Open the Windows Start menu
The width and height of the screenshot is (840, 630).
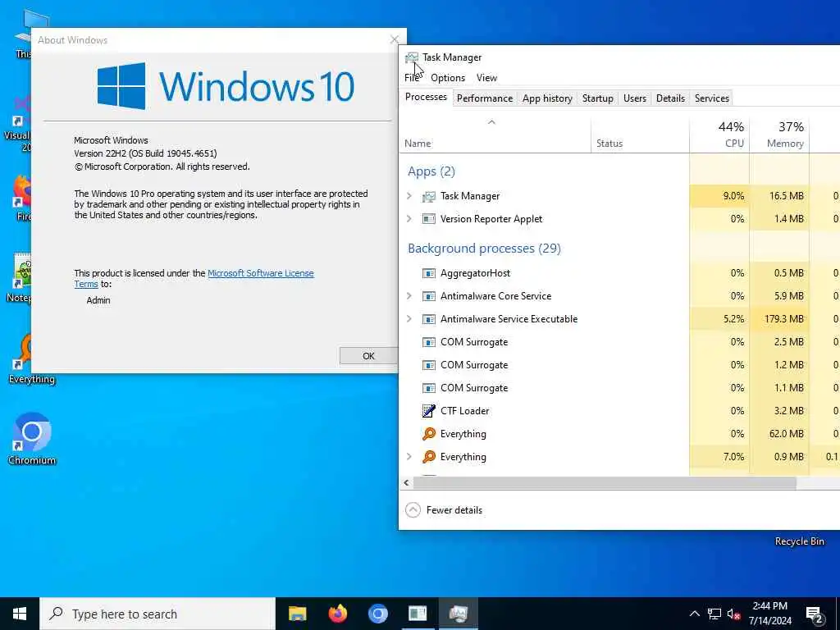[20, 614]
